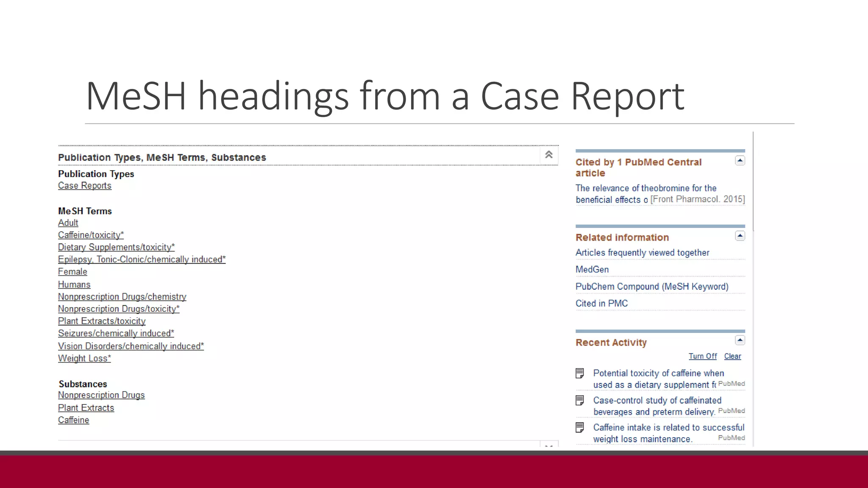This screenshot has height=488, width=868.
Task: Click the Weight Loss* MeSH term
Action: click(84, 358)
